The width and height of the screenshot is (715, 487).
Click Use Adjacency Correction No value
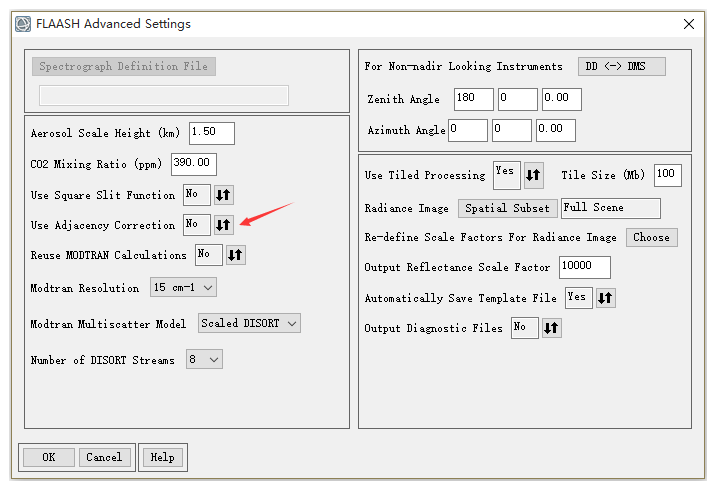tap(197, 225)
